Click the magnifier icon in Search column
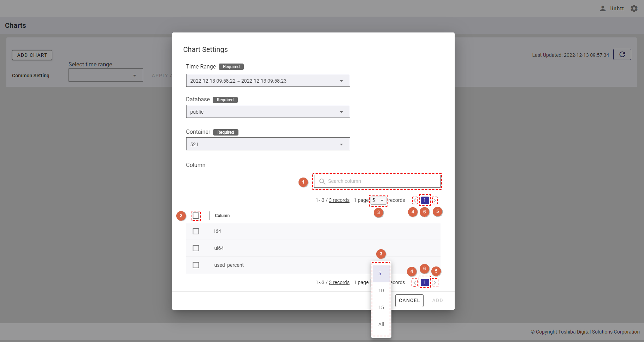Screen dimensions: 644x342 tap(322, 181)
